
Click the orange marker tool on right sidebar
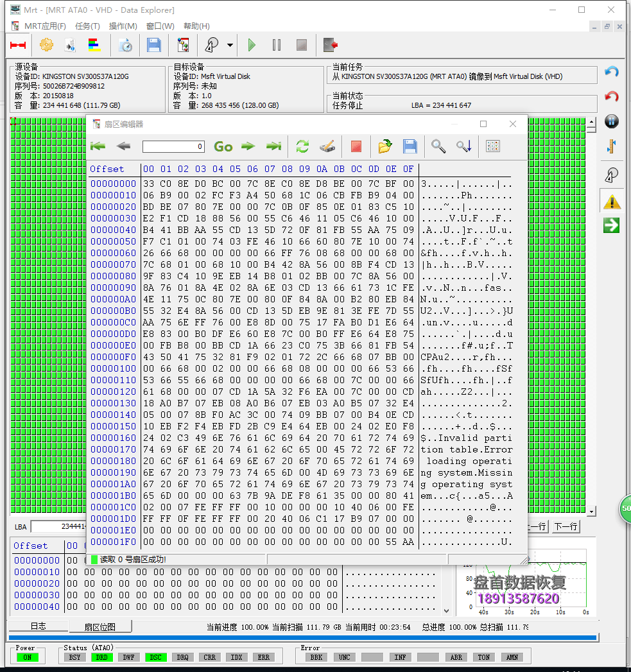pos(612,146)
